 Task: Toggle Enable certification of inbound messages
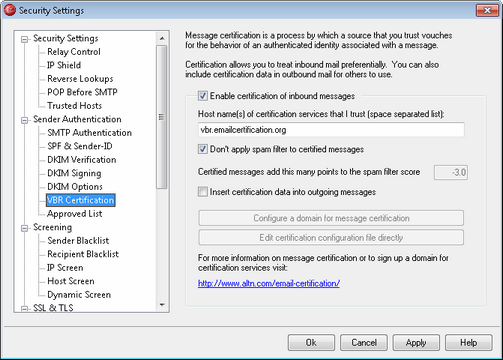point(203,96)
